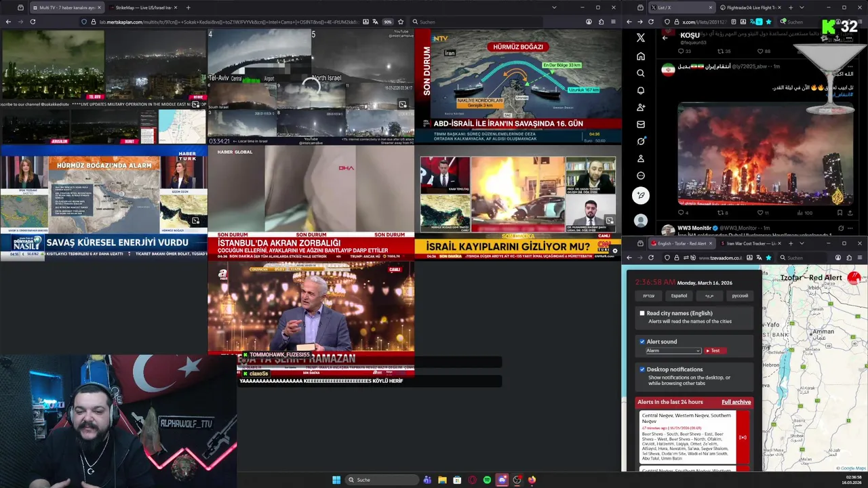The image size is (868, 488).
Task: Select English - Tzofar - Red Alert tab
Action: coord(682,243)
